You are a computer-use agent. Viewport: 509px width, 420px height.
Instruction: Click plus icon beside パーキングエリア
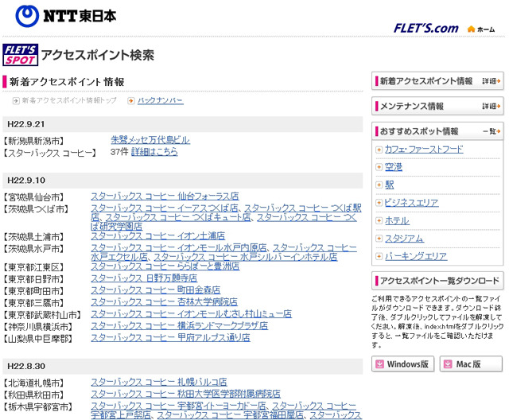click(379, 256)
